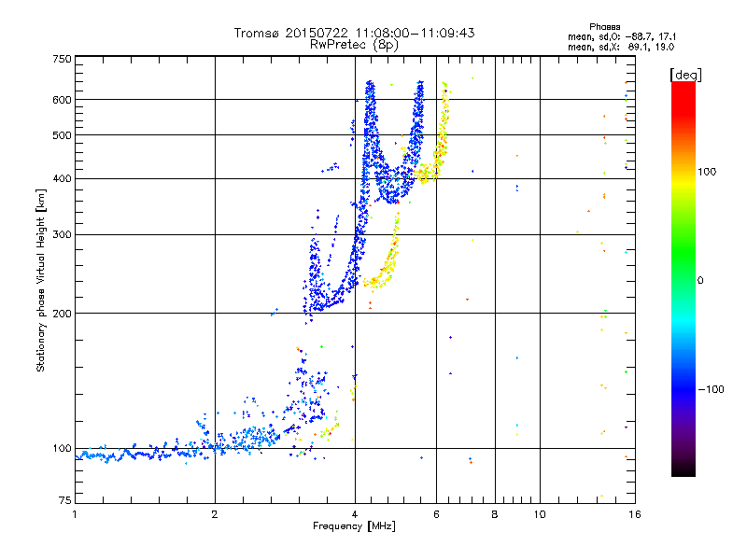Viewport: 747px width, 560px height.
Task: Click the 16 MHz tick label on the x-axis
Action: [635, 514]
